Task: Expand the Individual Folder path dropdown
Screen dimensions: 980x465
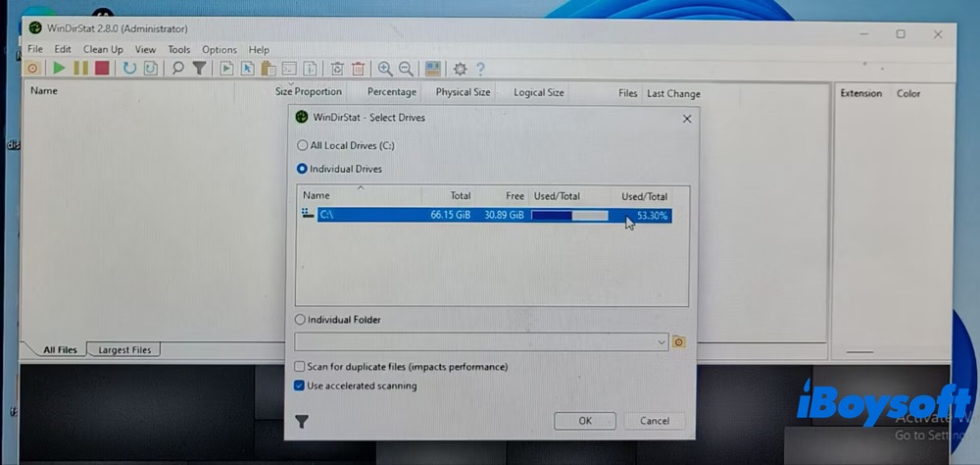Action: pyautogui.click(x=661, y=342)
